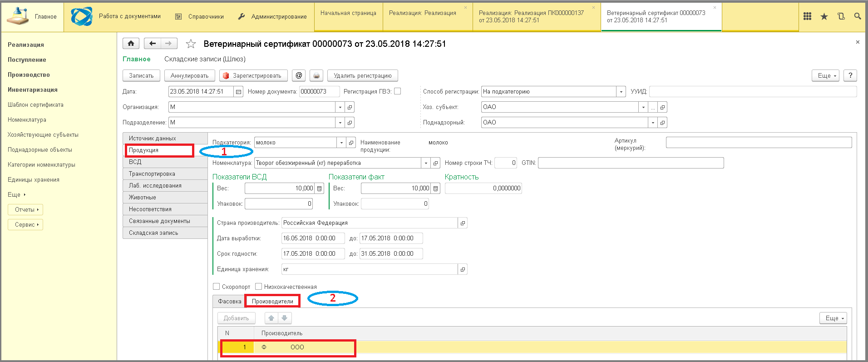Click Аннулировать button

point(189,75)
